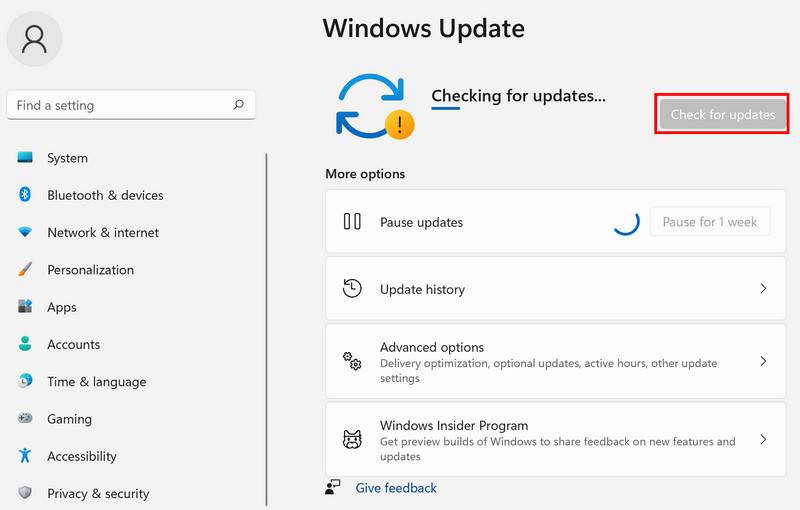Image resolution: width=800 pixels, height=510 pixels.
Task: Click the Privacy & security shield icon
Action: [x=25, y=493]
